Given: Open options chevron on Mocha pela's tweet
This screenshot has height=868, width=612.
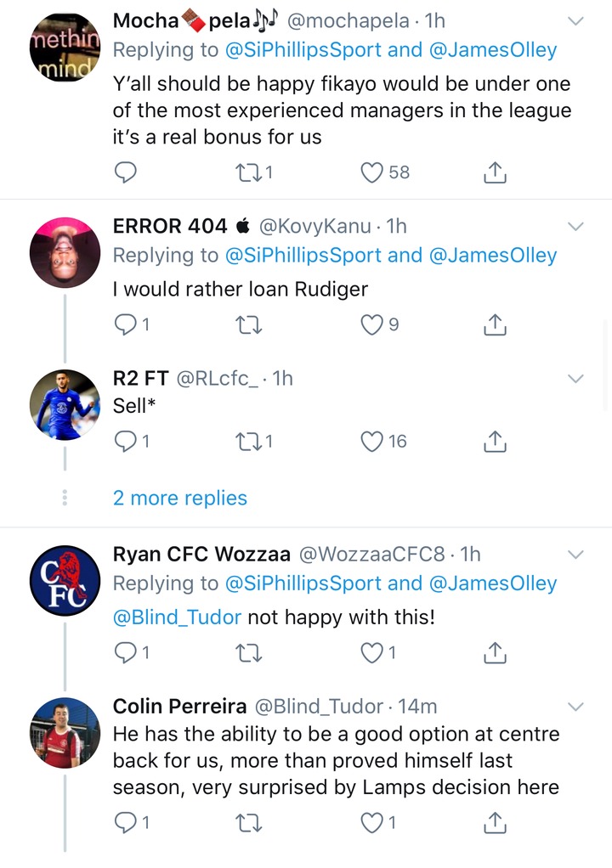Looking at the screenshot, I should coord(575,20).
